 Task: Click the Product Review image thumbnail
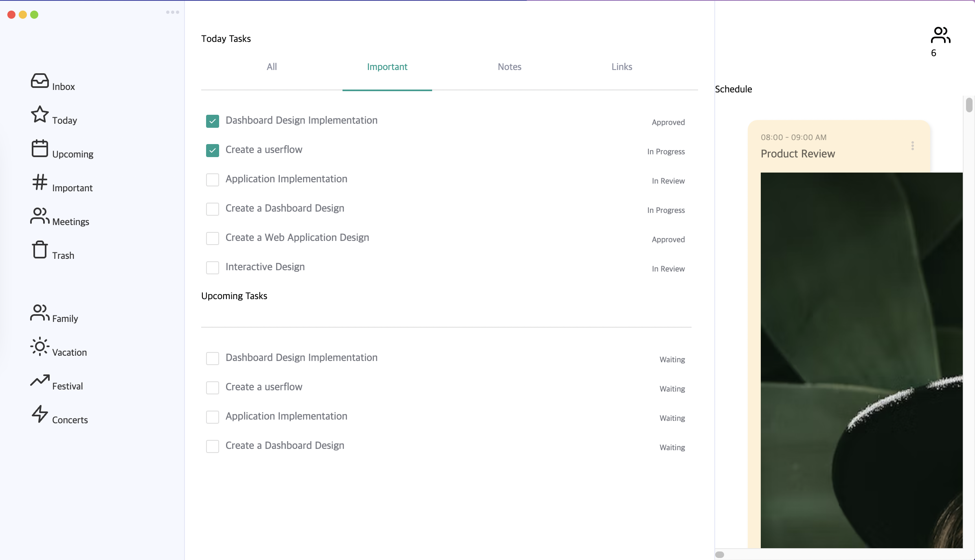coord(861,360)
